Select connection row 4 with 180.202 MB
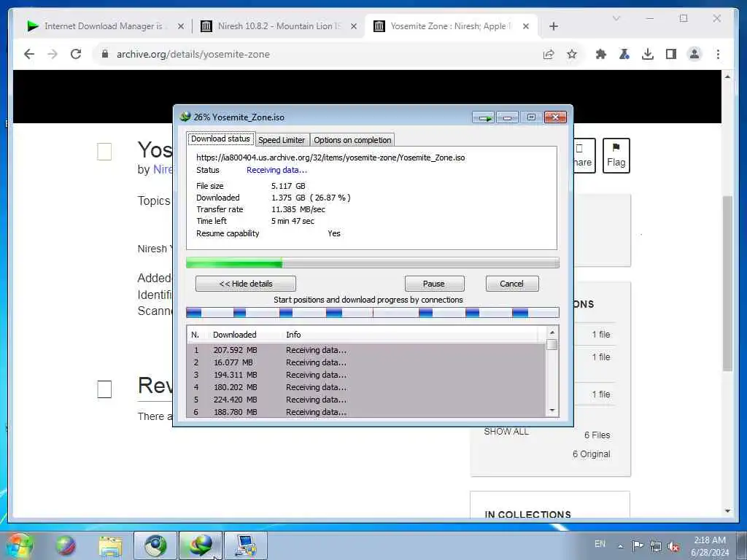 coord(366,387)
